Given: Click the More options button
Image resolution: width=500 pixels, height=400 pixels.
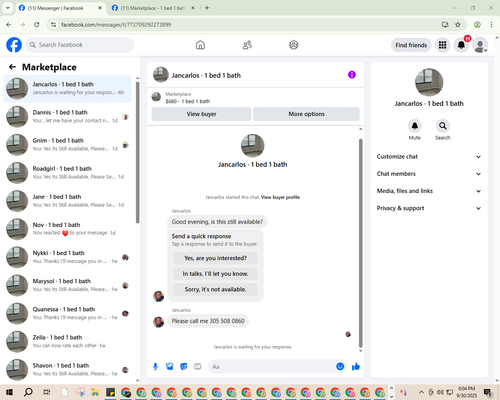Looking at the screenshot, I should (x=306, y=114).
